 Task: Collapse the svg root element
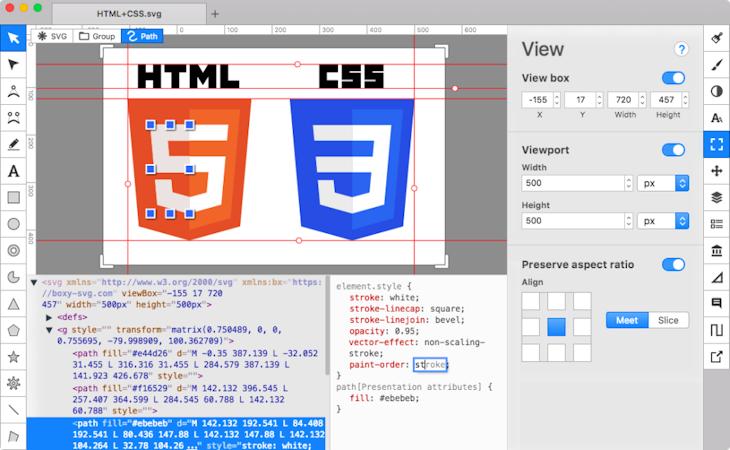pos(34,282)
